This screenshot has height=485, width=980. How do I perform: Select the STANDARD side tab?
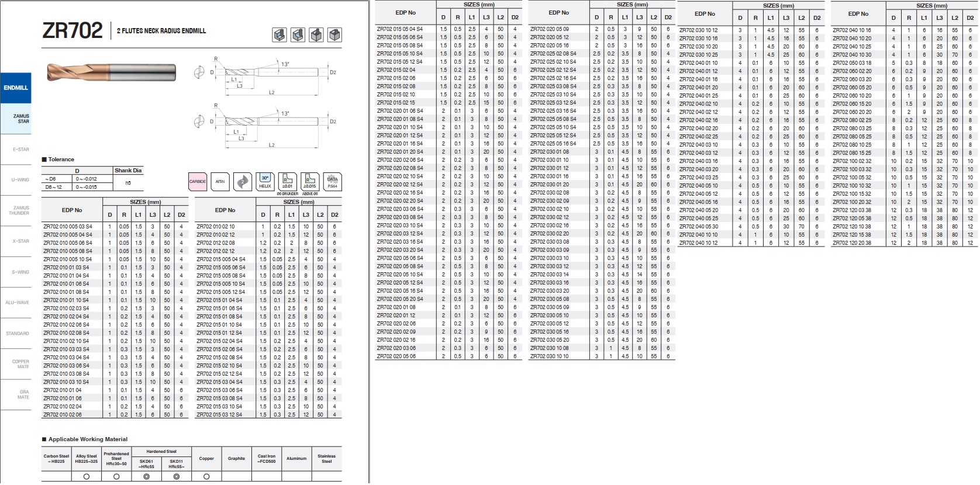click(16, 334)
